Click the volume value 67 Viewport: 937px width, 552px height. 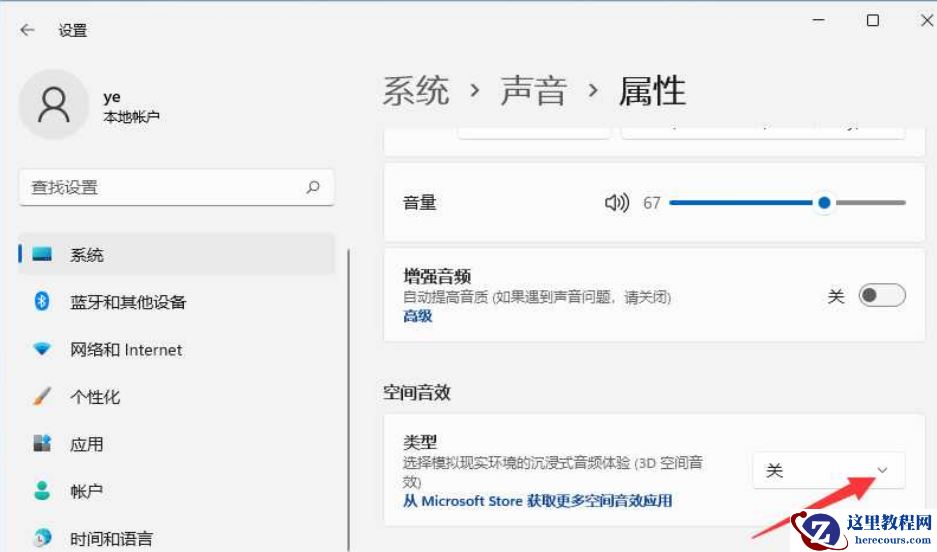tap(651, 203)
